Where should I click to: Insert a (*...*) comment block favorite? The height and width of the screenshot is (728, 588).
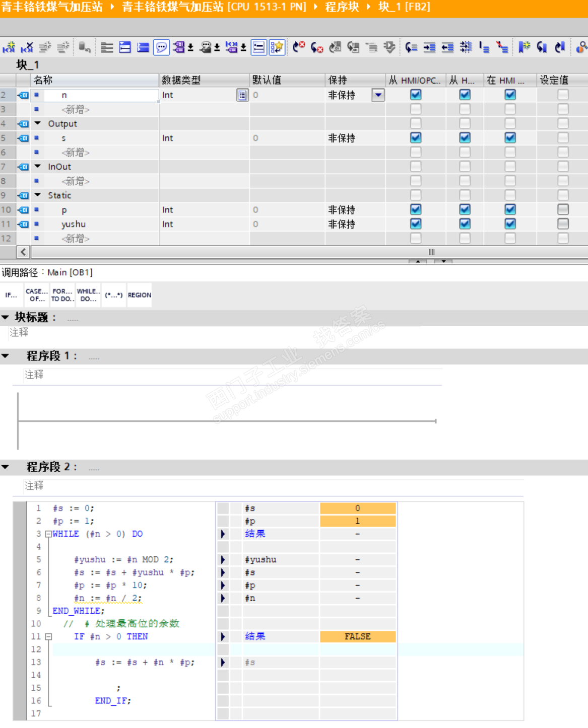pyautogui.click(x=114, y=295)
